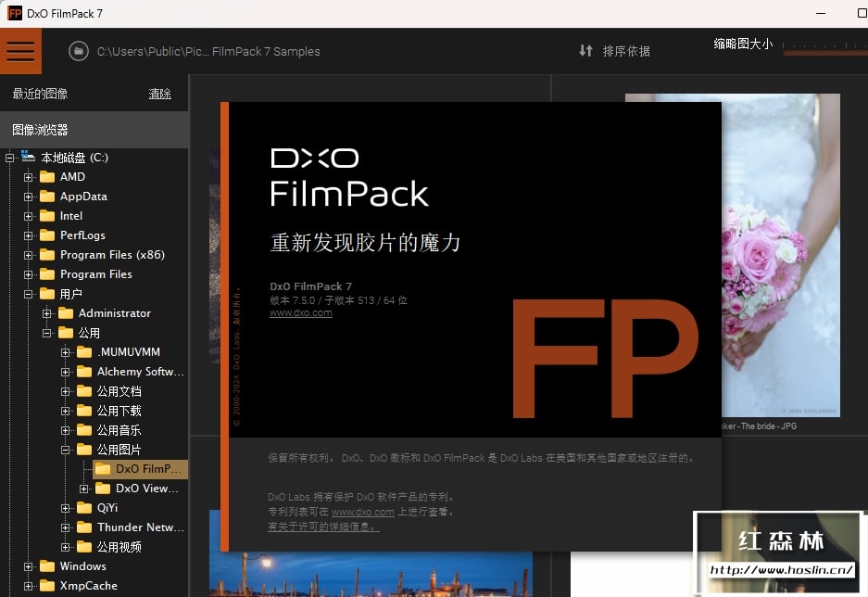Expand the 公用视频 folder node

tap(66, 547)
